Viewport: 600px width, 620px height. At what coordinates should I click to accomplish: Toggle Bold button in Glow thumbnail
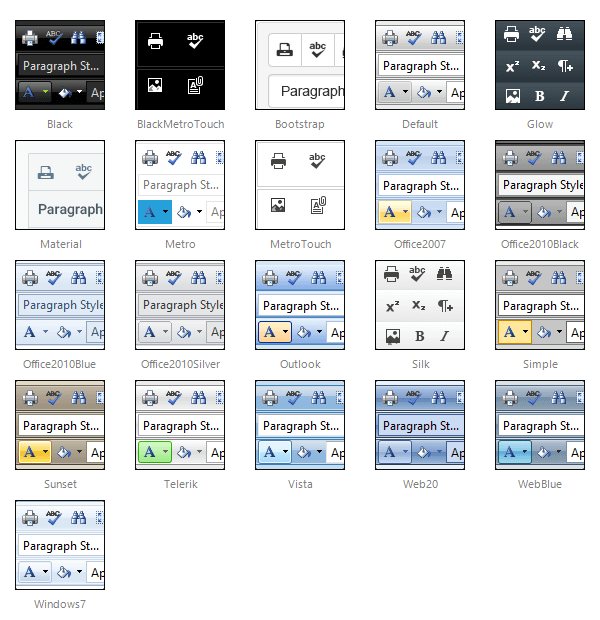(539, 96)
